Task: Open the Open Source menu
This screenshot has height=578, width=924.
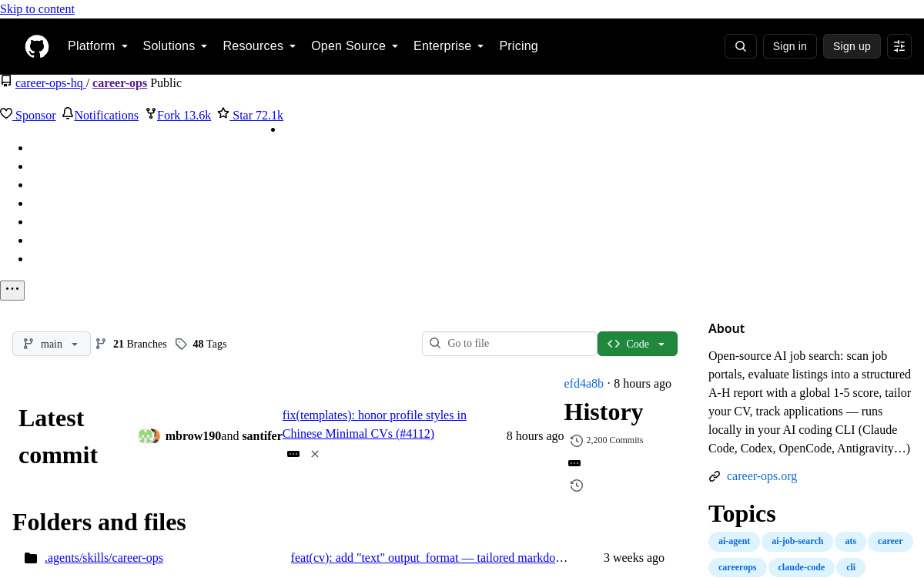Action: (x=355, y=46)
